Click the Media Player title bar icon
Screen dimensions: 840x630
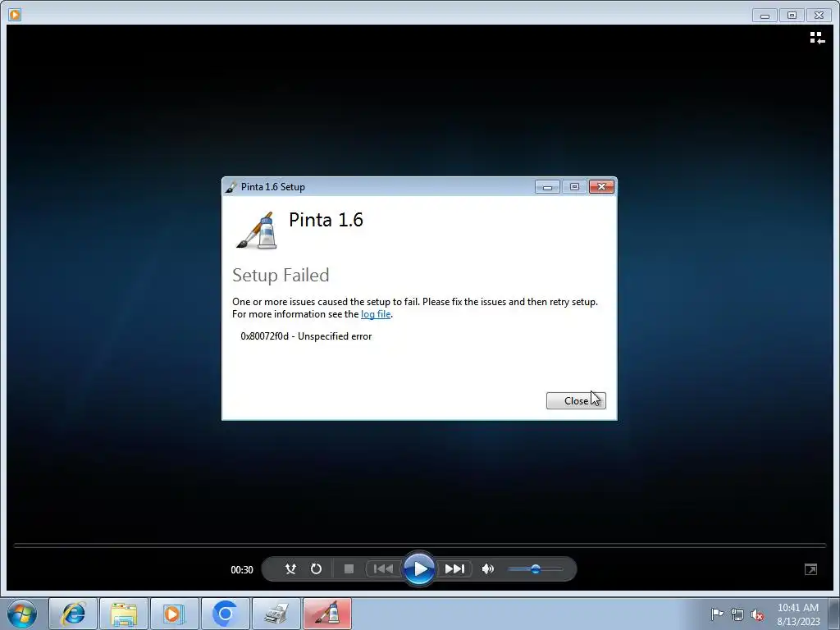[15, 15]
